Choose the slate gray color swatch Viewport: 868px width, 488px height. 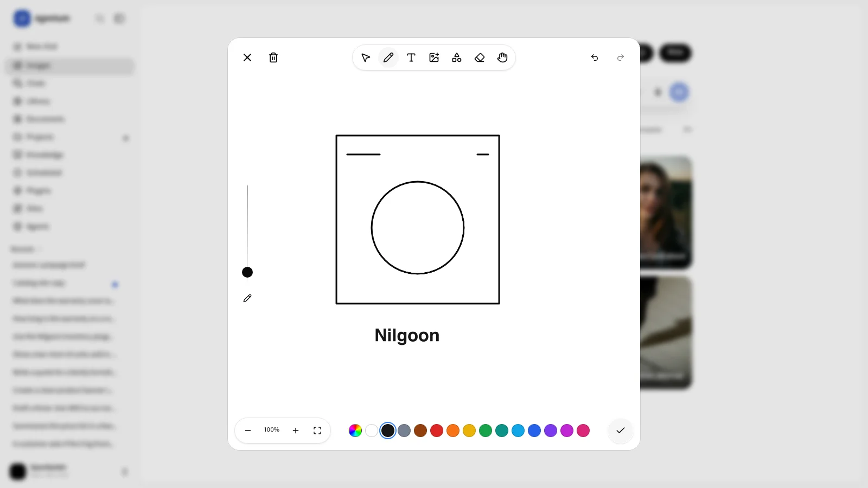tap(404, 431)
